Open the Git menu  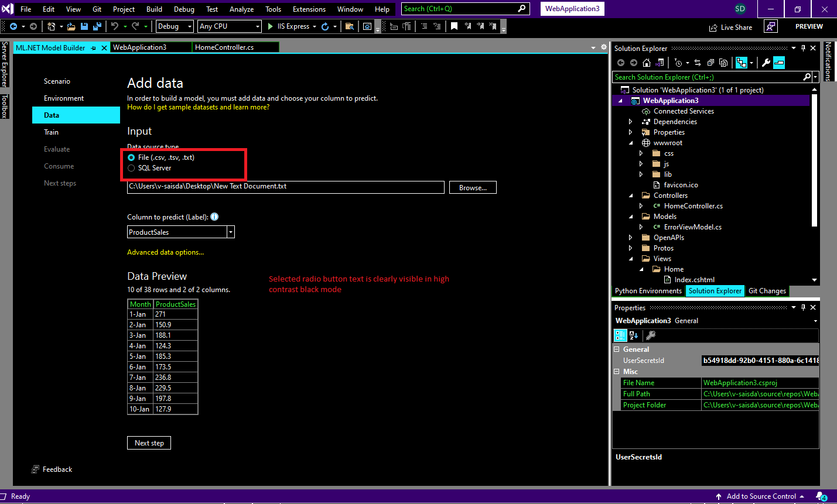click(96, 9)
